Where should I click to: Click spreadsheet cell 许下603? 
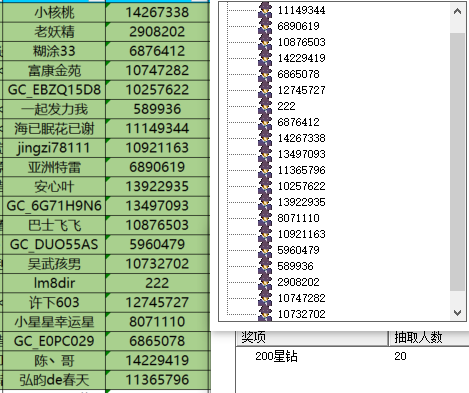point(54,302)
